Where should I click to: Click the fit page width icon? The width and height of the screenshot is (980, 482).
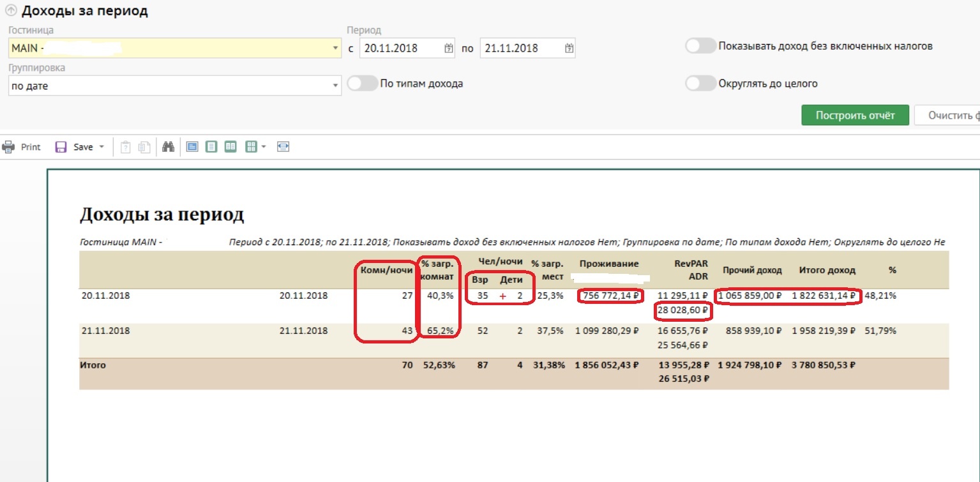click(x=283, y=147)
